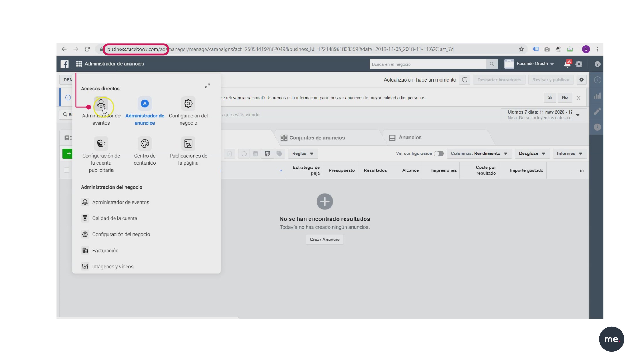Image resolution: width=644 pixels, height=362 pixels.
Task: Click Revisar y publicar button
Action: tap(551, 80)
